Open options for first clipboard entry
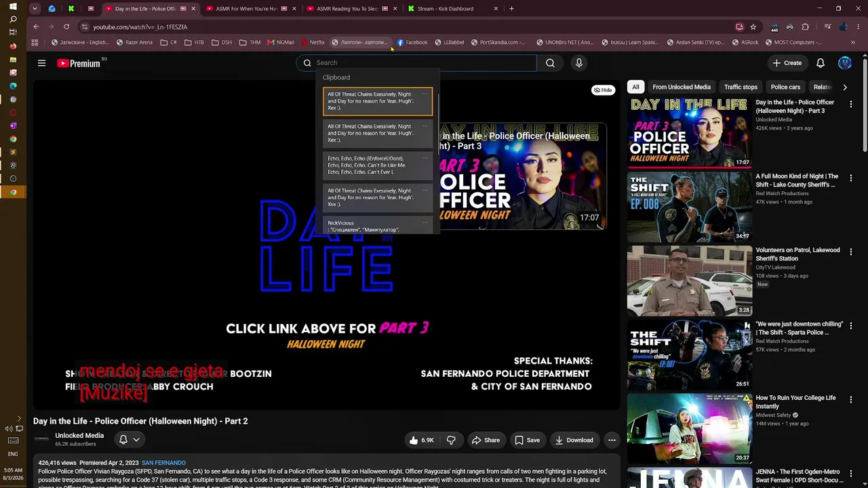868x488 pixels. (425, 94)
